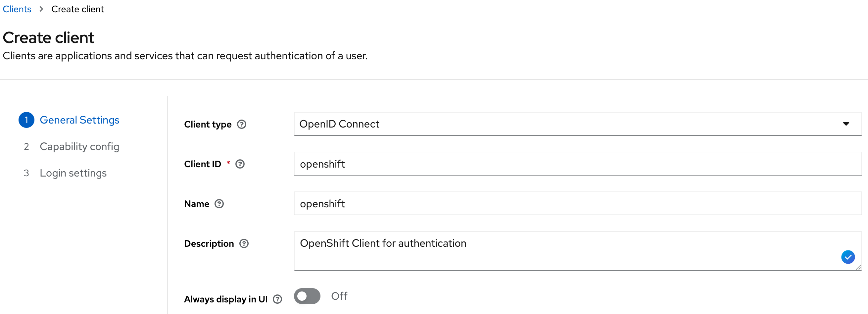This screenshot has width=868, height=314.
Task: Open Name field help tooltip
Action: pos(219,204)
